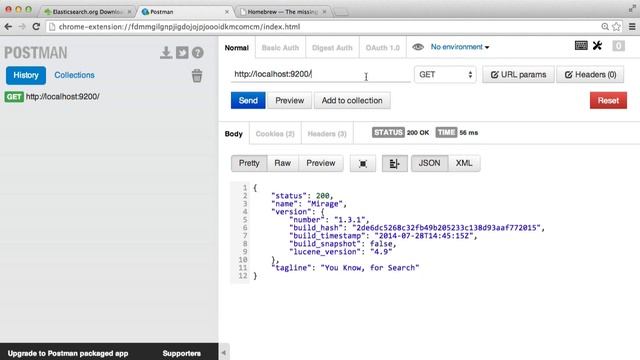Image resolution: width=640 pixels, height=360 pixels.
Task: Click the request URL input field
Action: (x=320, y=74)
